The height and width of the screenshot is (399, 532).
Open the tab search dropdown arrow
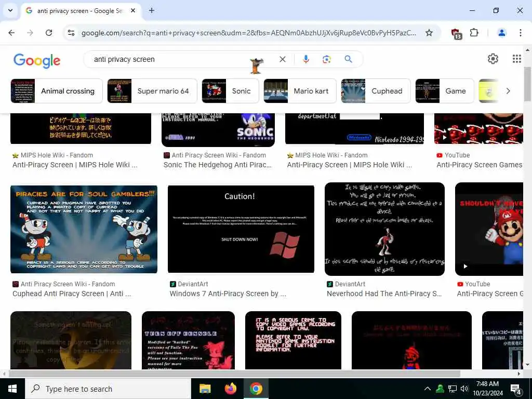(10, 10)
